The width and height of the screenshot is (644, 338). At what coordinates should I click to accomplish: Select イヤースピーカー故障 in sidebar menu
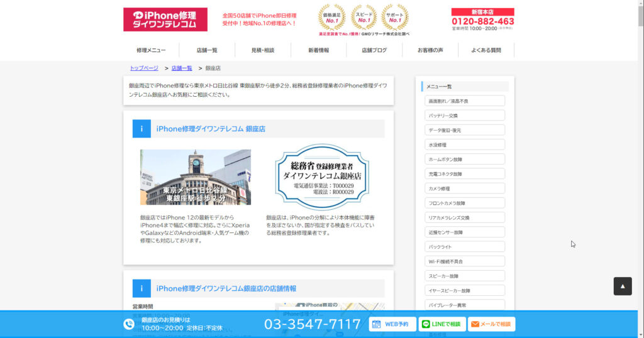click(x=465, y=290)
